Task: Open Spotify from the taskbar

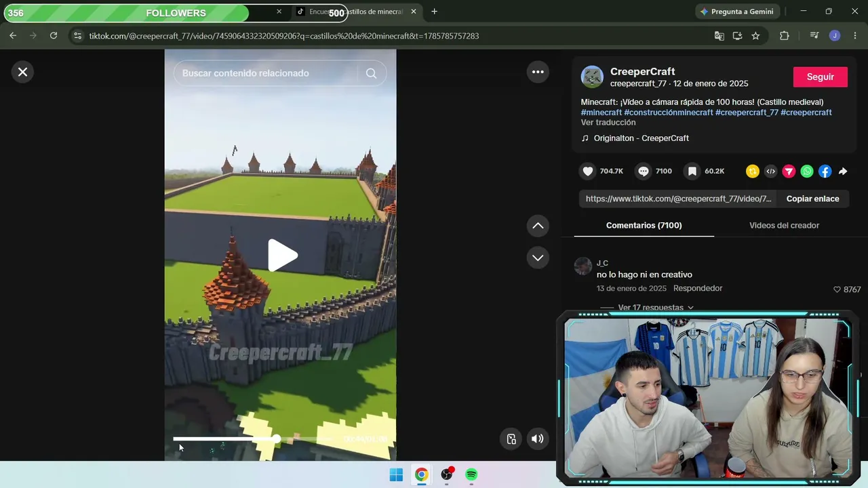Action: pos(471,475)
